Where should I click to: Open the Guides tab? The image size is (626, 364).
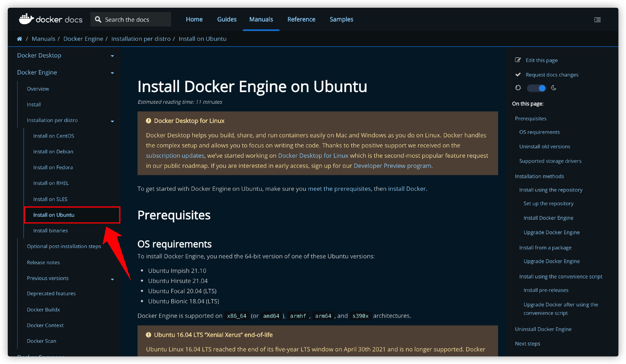[x=227, y=19]
